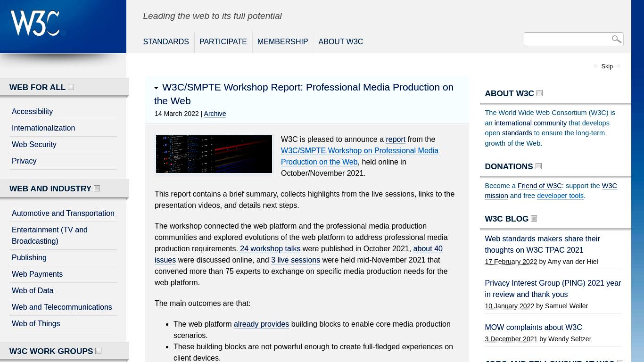The height and width of the screenshot is (362, 644).
Task: Open the Web Payments link
Action: [x=37, y=274]
